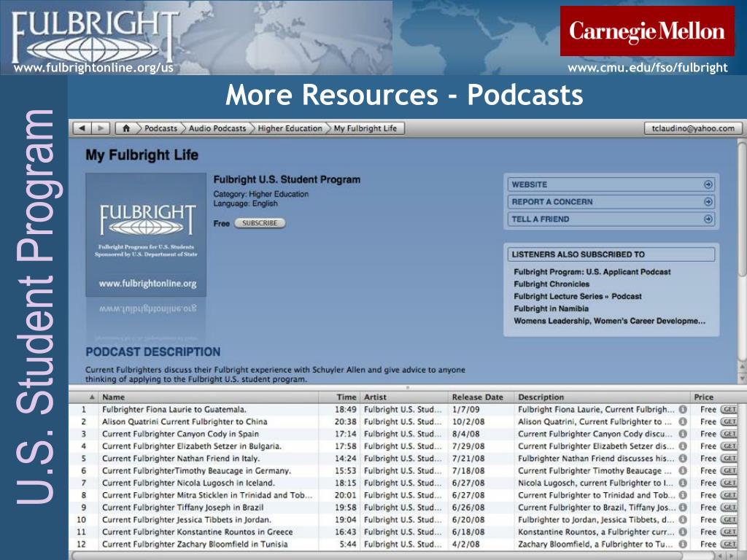
Task: Select the Podcasts breadcrumb
Action: pyautogui.click(x=160, y=128)
